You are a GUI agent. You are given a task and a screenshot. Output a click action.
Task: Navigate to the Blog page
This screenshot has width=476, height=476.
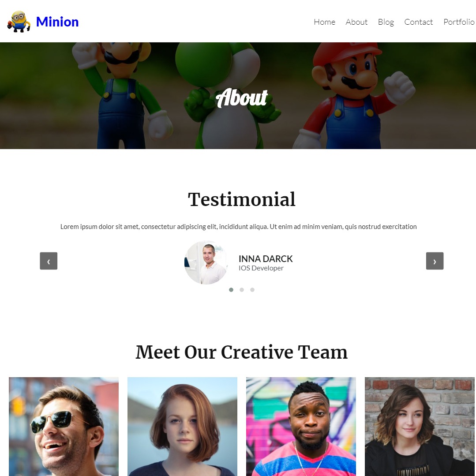386,22
